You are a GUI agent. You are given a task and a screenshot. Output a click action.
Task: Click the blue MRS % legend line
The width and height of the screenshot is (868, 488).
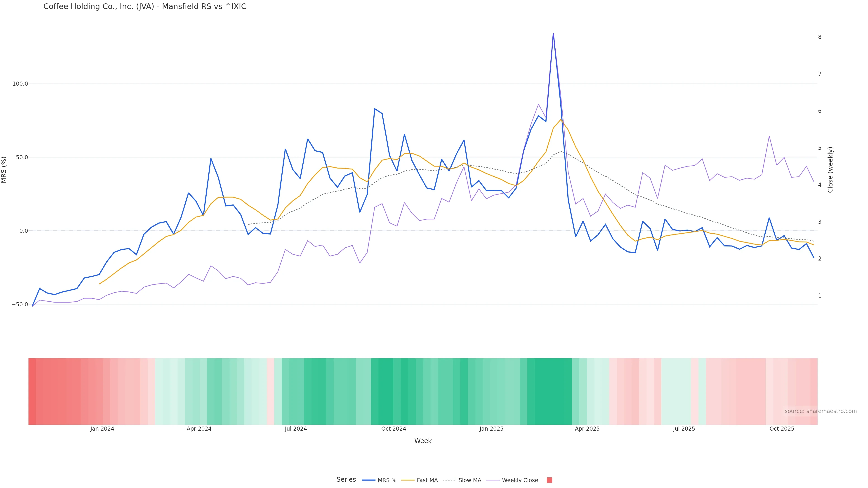[369, 480]
